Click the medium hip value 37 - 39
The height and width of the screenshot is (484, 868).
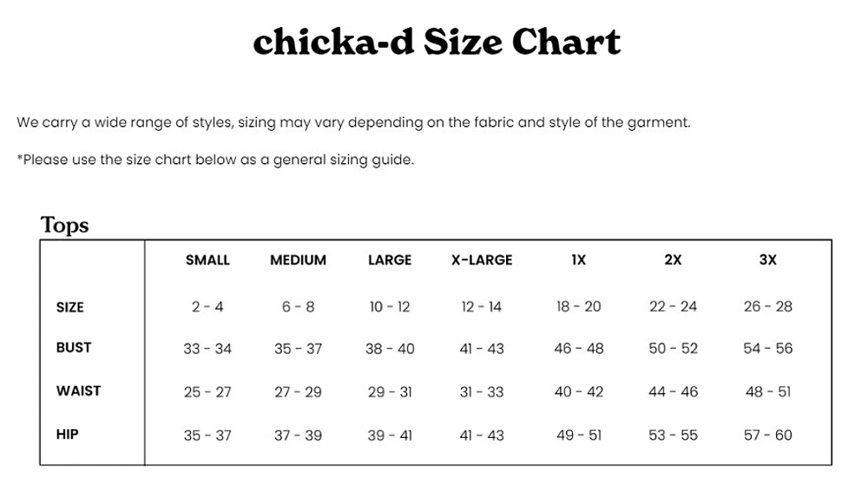click(298, 436)
